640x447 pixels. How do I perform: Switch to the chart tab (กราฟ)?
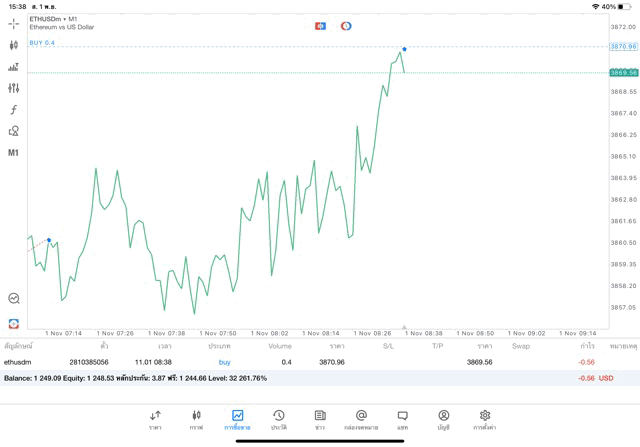tap(196, 420)
